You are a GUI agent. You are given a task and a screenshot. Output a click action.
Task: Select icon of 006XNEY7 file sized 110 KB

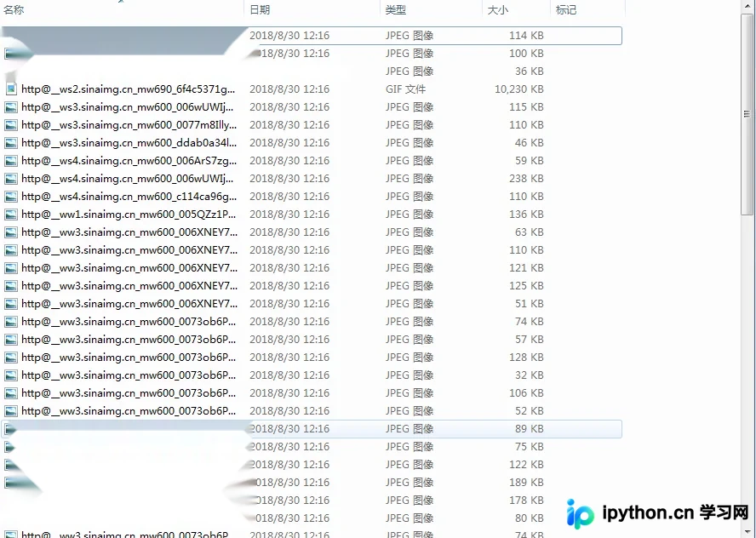tap(11, 250)
